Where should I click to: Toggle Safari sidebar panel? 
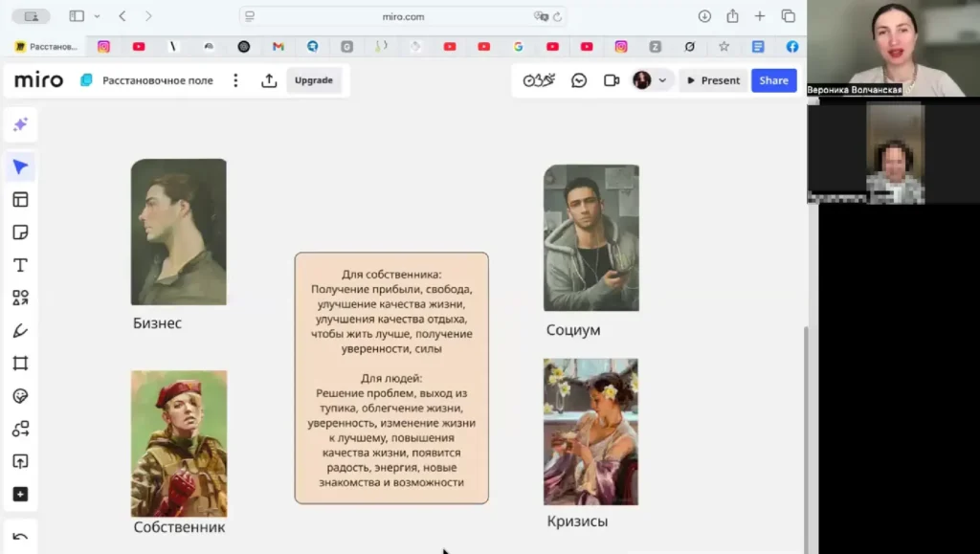tap(77, 16)
